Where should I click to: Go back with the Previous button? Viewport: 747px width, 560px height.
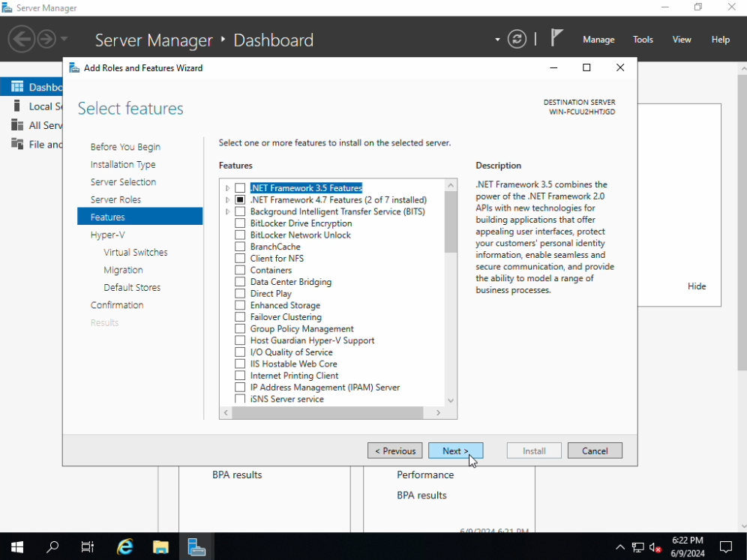(x=394, y=451)
